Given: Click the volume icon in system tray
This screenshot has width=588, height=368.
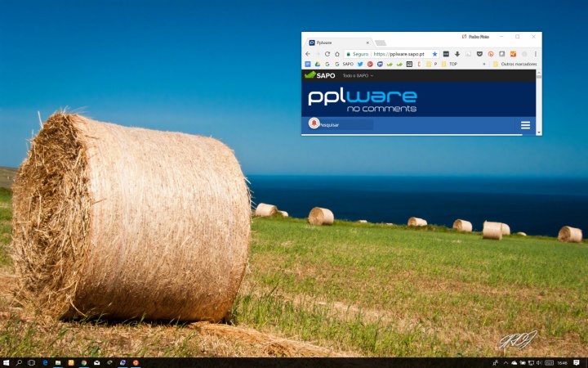Looking at the screenshot, I should point(541,362).
